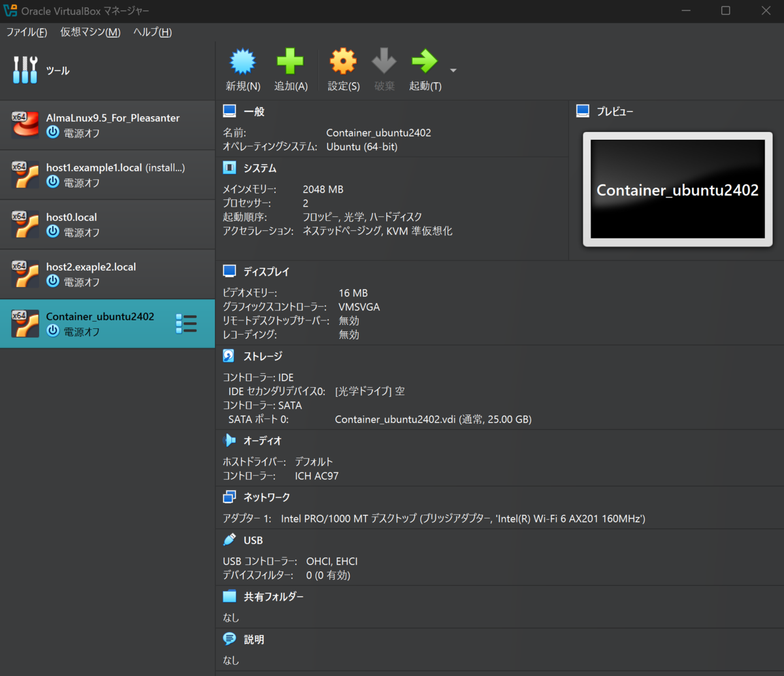Open USB section heading link

[x=253, y=541]
